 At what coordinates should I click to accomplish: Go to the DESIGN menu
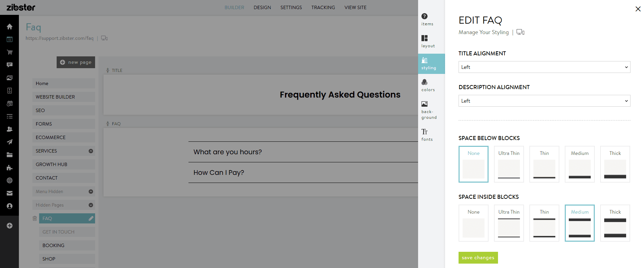tap(262, 7)
